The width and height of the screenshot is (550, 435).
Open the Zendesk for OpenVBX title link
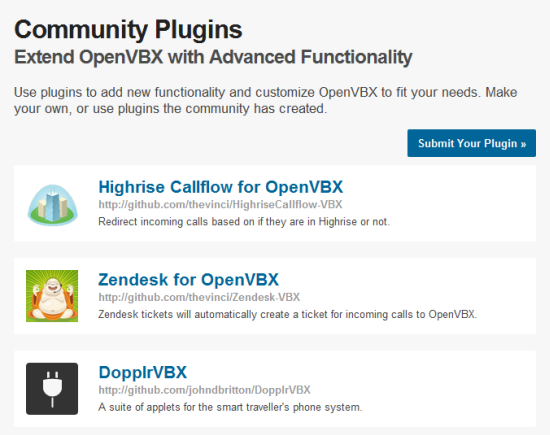coord(188,280)
